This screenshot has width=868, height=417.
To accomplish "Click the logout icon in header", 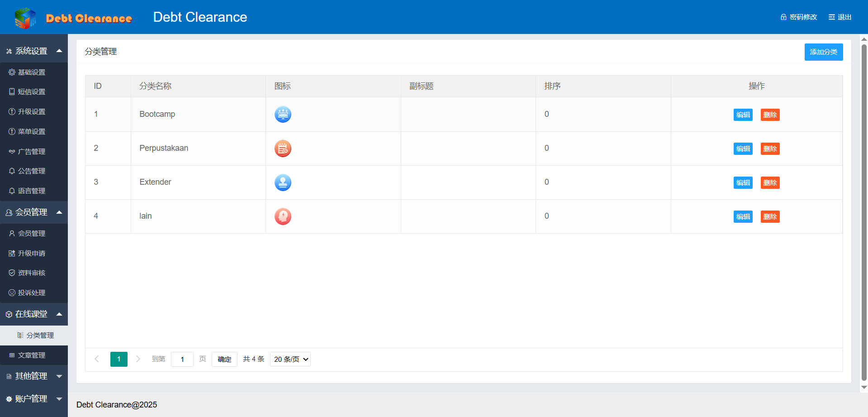I will tap(831, 17).
